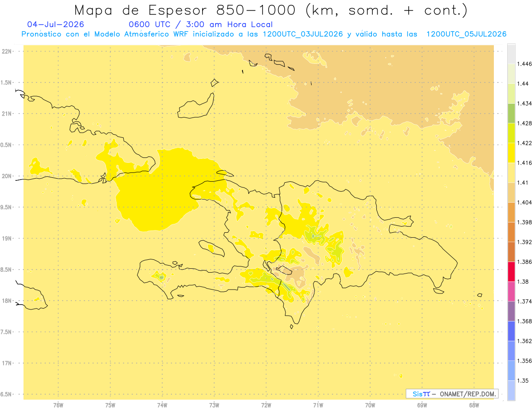The image size is (532, 411).
Task: Pick the '1.44' colorbar value
Action: coord(523,84)
